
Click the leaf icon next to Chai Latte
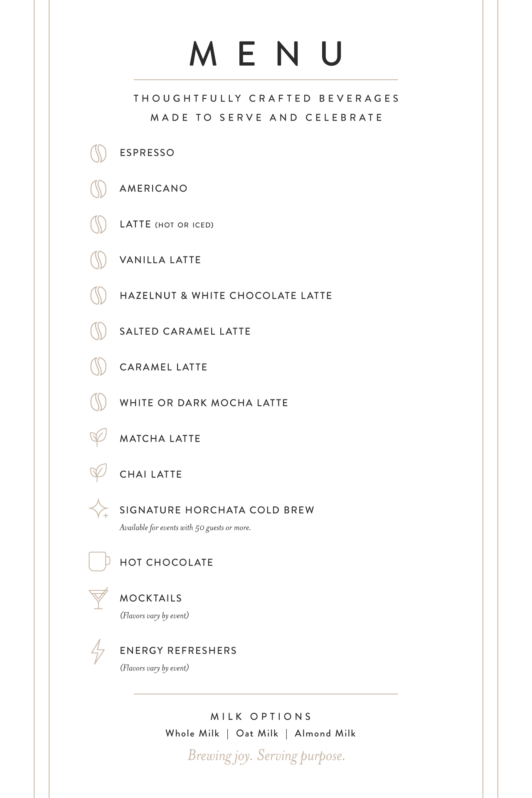(99, 473)
